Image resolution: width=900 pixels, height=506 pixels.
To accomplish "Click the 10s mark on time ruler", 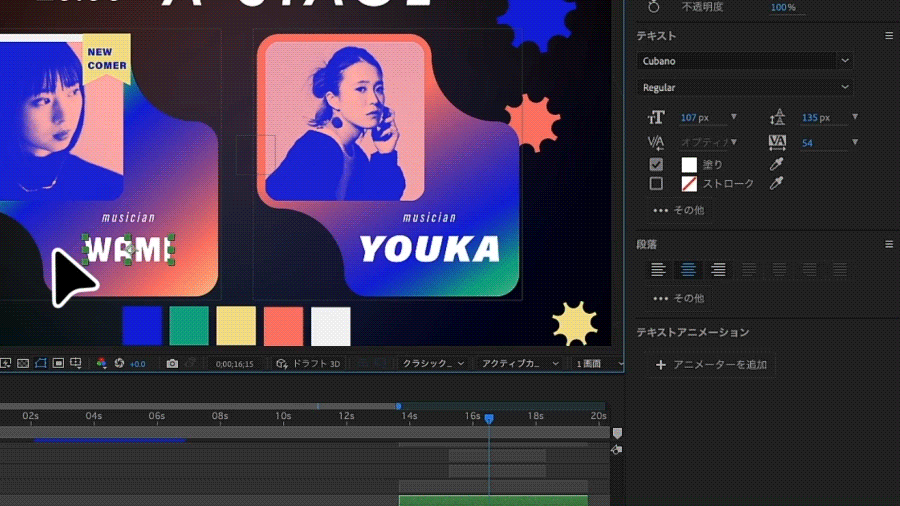I will point(283,416).
